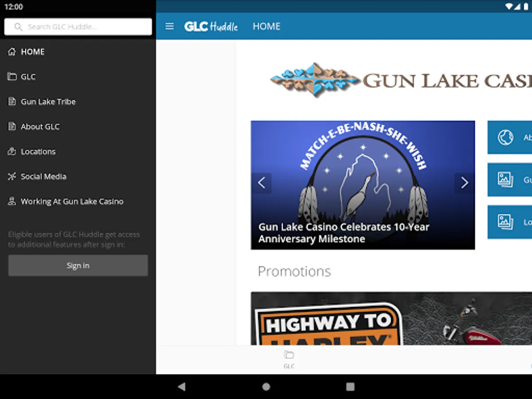
Task: Click the Locations map icon
Action: (12, 152)
